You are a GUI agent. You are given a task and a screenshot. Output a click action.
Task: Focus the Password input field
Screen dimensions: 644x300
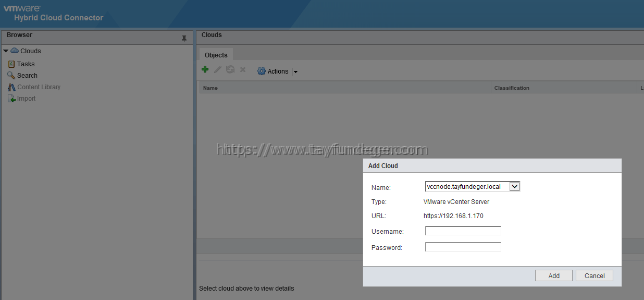463,247
